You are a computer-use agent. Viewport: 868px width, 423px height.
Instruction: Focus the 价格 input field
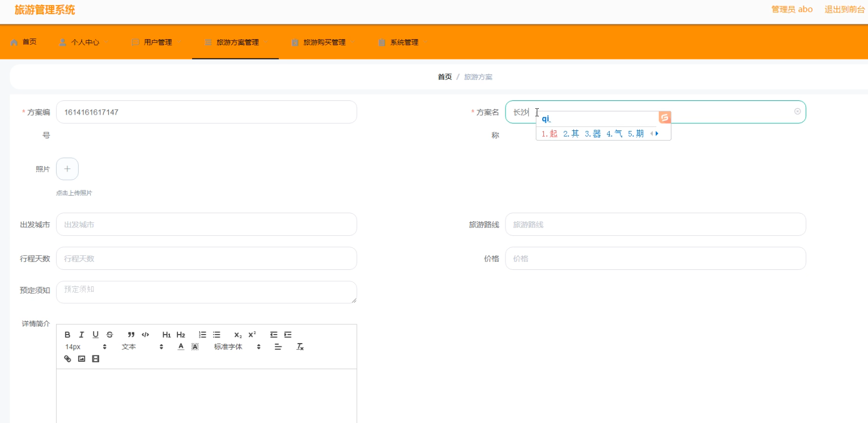pos(656,259)
